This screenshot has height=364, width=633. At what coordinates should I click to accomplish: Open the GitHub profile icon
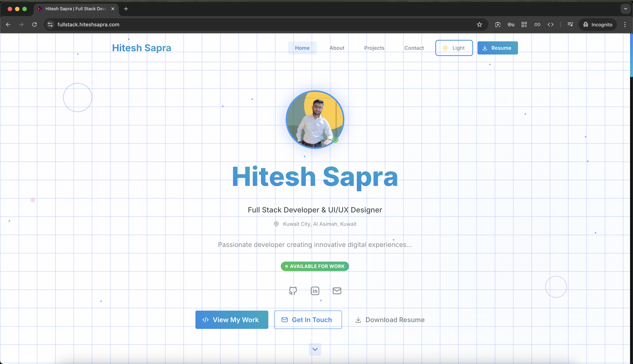293,291
